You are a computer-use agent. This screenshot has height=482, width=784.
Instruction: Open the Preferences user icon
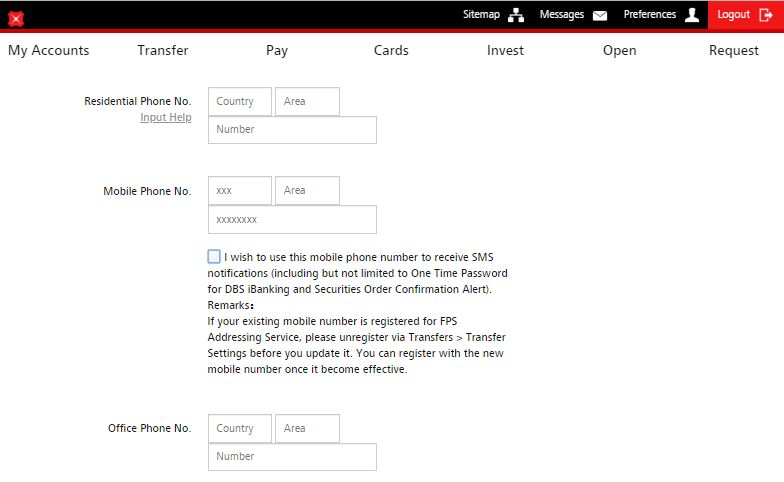692,15
